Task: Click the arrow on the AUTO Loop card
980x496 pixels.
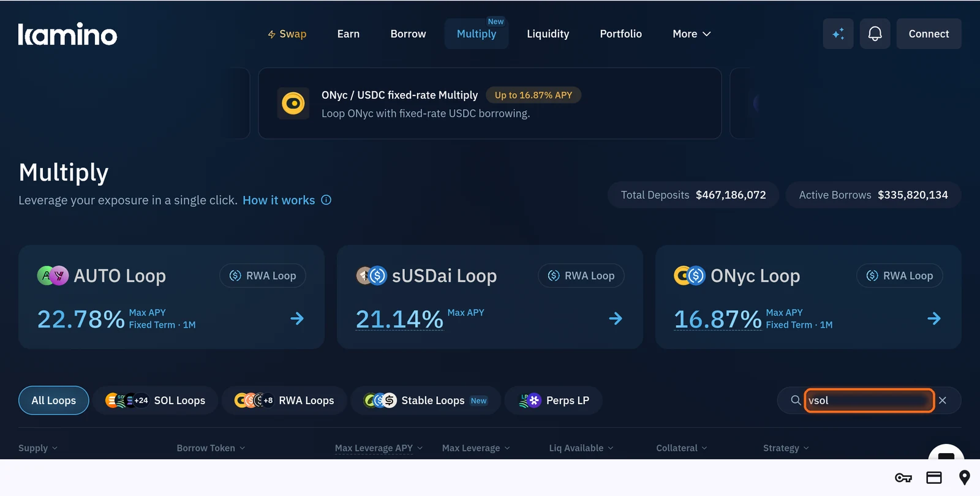Action: 297,318
